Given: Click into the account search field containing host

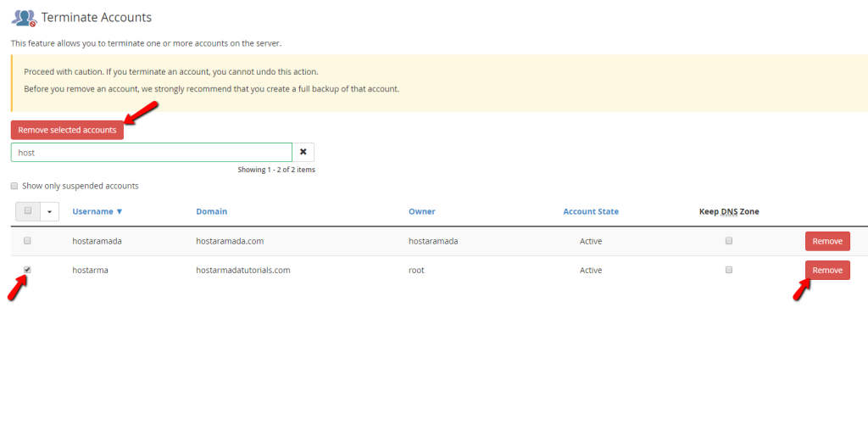Looking at the screenshot, I should pos(151,153).
